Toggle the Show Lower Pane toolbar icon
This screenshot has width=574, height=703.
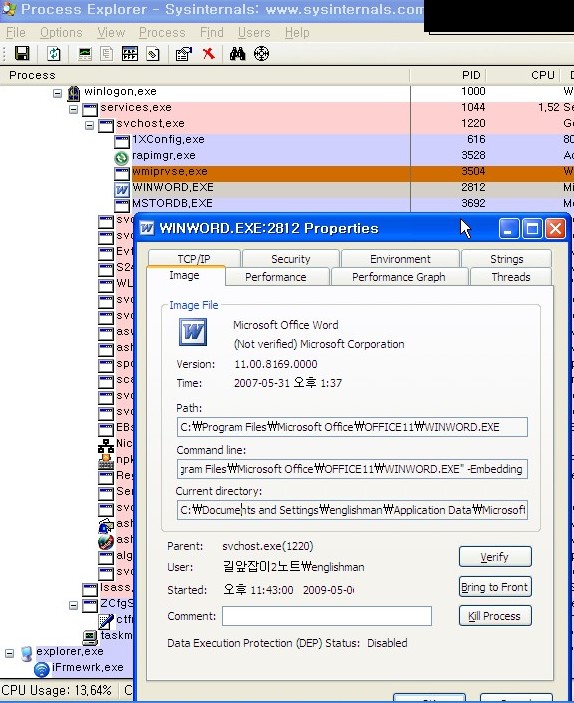130,54
